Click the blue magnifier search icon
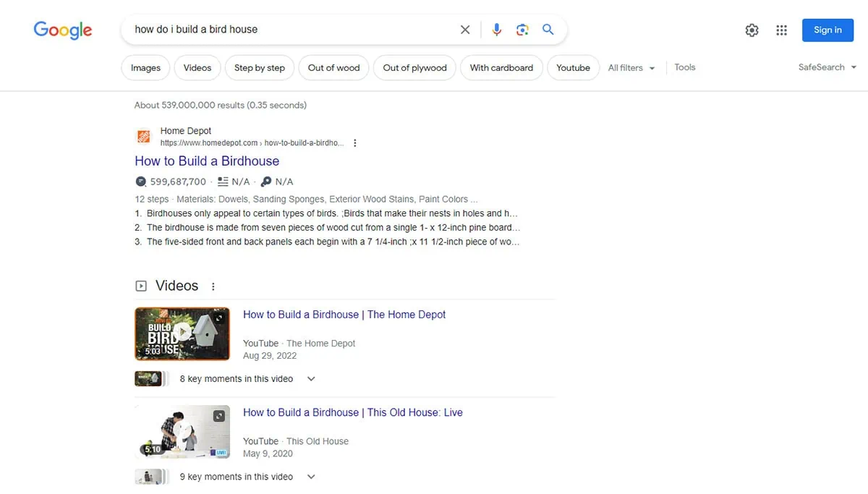 coord(548,30)
